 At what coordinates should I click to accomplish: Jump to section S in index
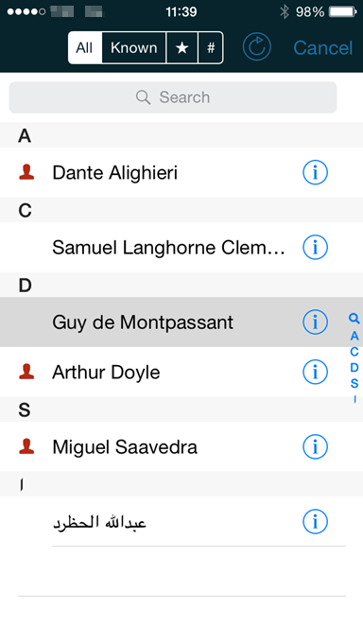pos(354,383)
